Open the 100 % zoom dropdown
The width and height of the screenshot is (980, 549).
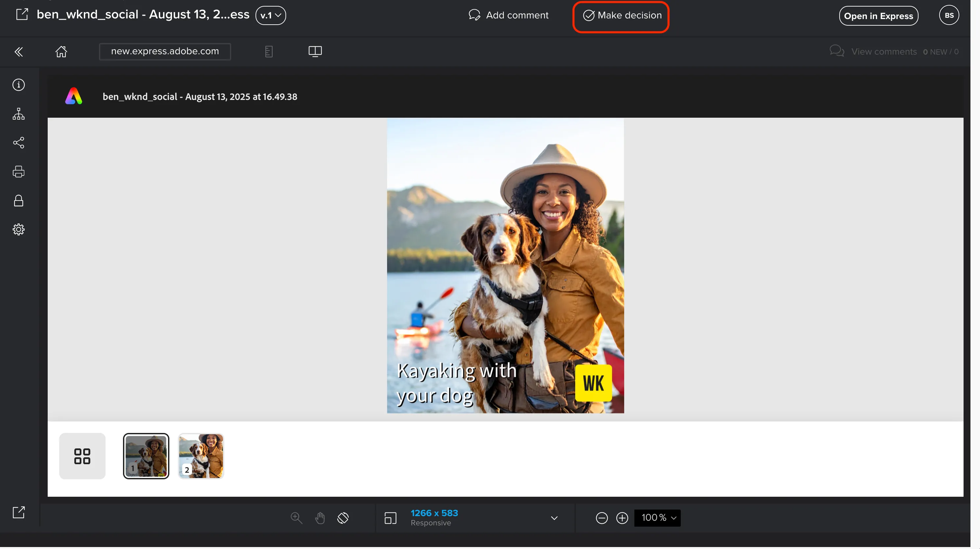657,518
